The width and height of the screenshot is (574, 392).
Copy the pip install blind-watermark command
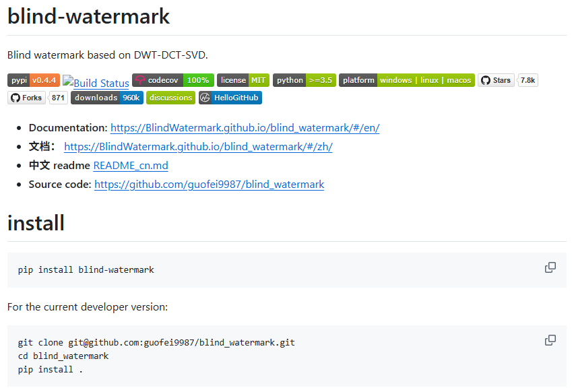pos(550,267)
